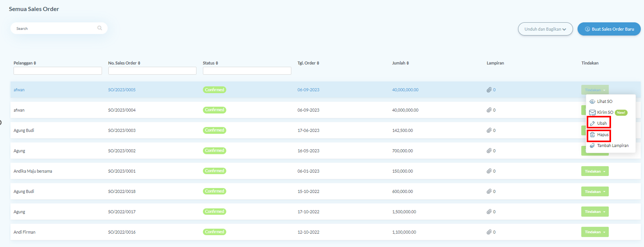Click the 15-10-2022 order date
The image size is (644, 247).
(308, 192)
